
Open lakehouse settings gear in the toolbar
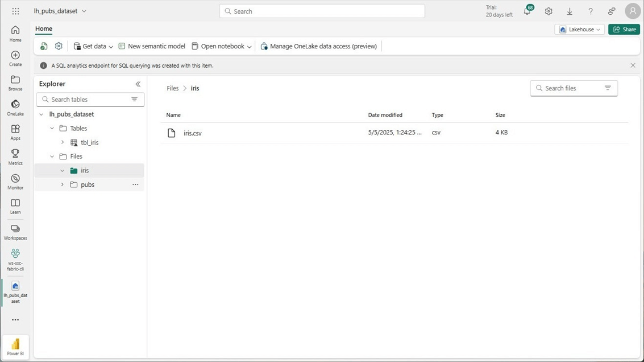pos(59,46)
